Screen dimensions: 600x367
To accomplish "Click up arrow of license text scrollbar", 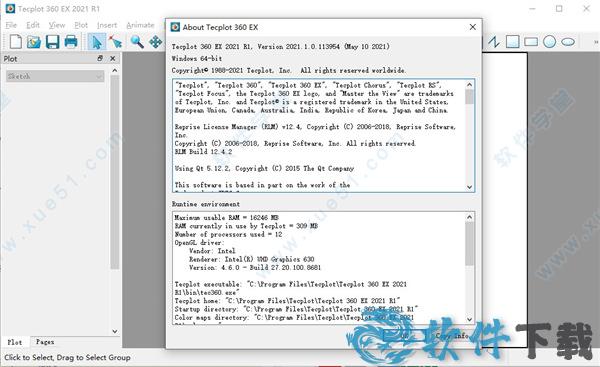I will pos(470,84).
